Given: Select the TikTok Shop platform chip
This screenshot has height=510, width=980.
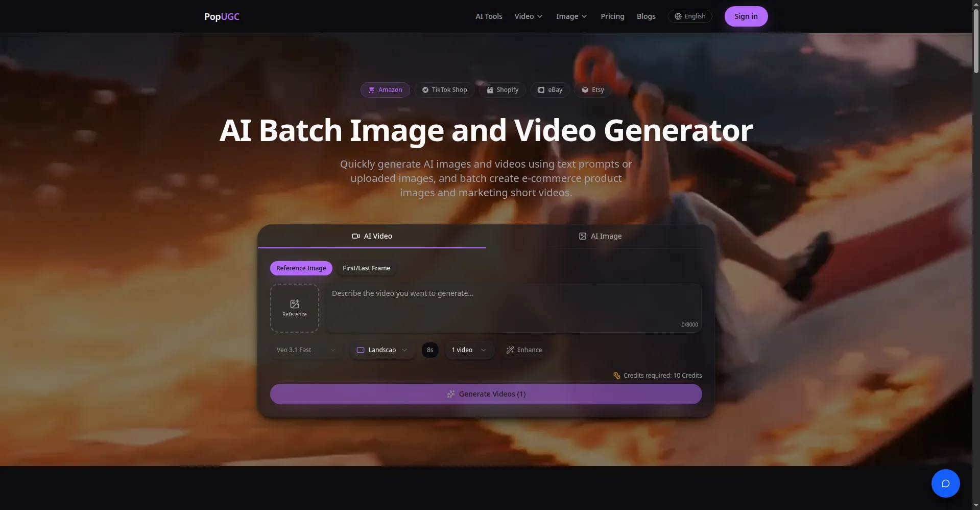Looking at the screenshot, I should coord(444,90).
